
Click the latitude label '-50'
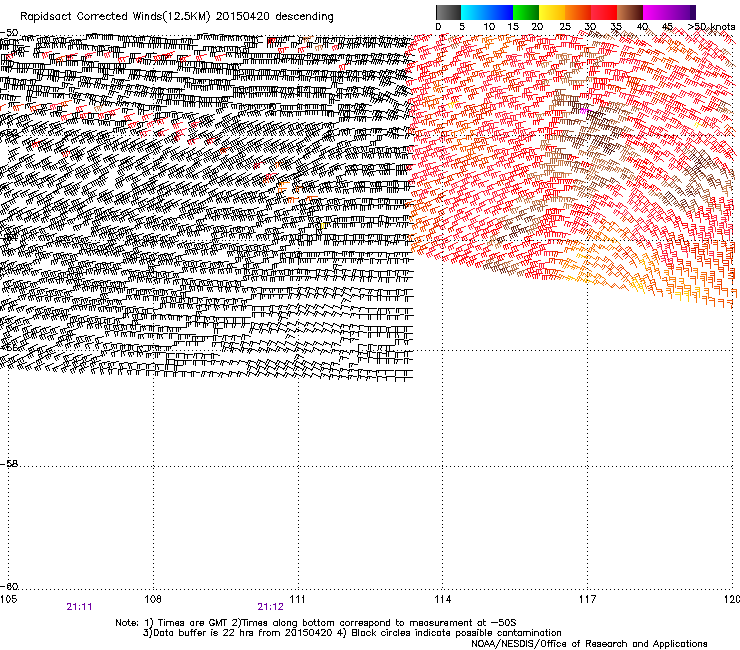[9, 32]
